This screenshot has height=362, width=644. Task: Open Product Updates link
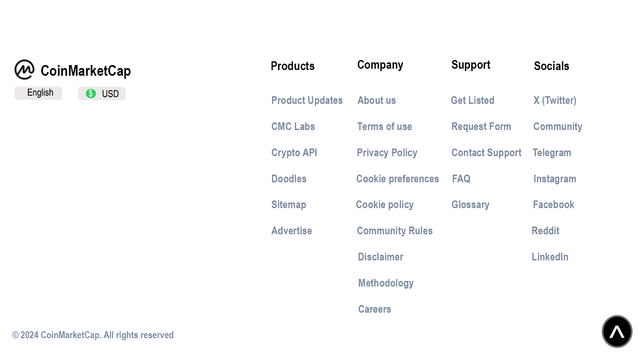[x=307, y=100]
